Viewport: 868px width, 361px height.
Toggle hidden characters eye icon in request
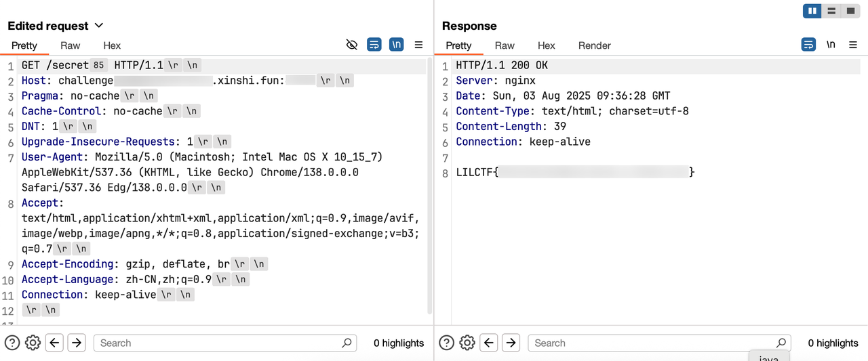(351, 45)
